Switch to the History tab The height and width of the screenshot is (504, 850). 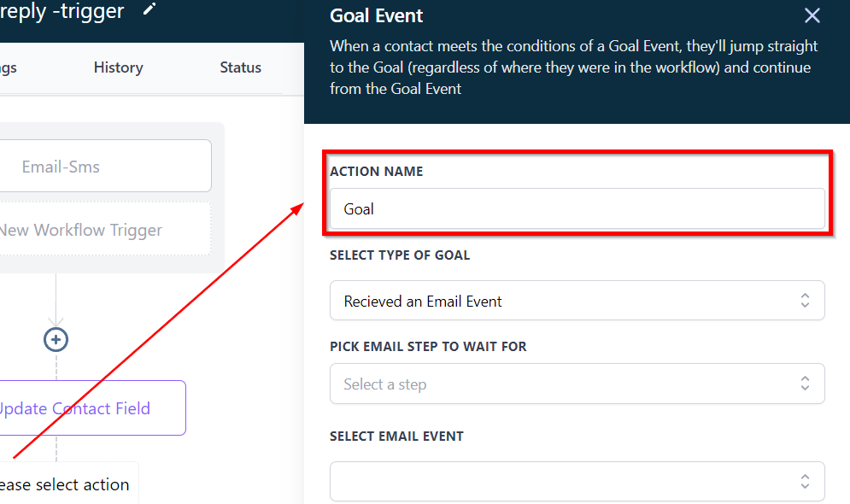coord(118,67)
